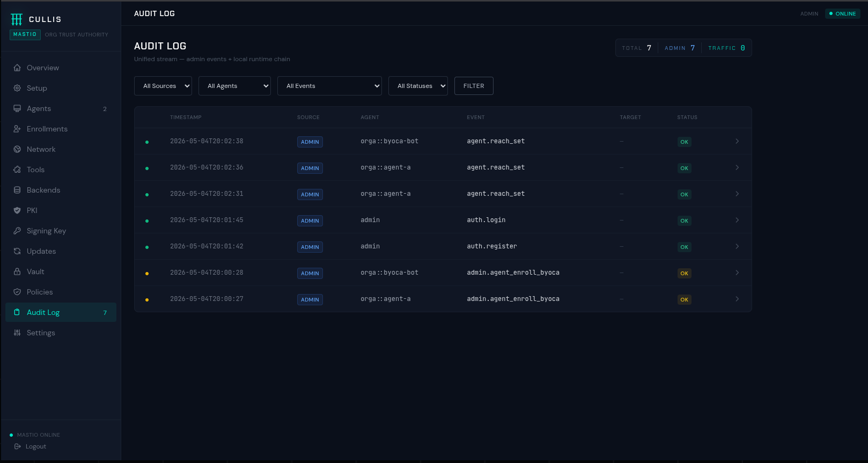Open the Settings page
Image resolution: width=868 pixels, height=463 pixels.
pos(61,333)
